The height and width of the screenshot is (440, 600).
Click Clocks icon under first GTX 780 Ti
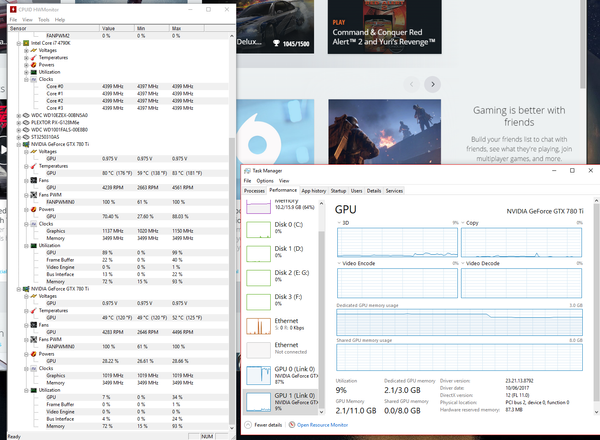(x=34, y=224)
